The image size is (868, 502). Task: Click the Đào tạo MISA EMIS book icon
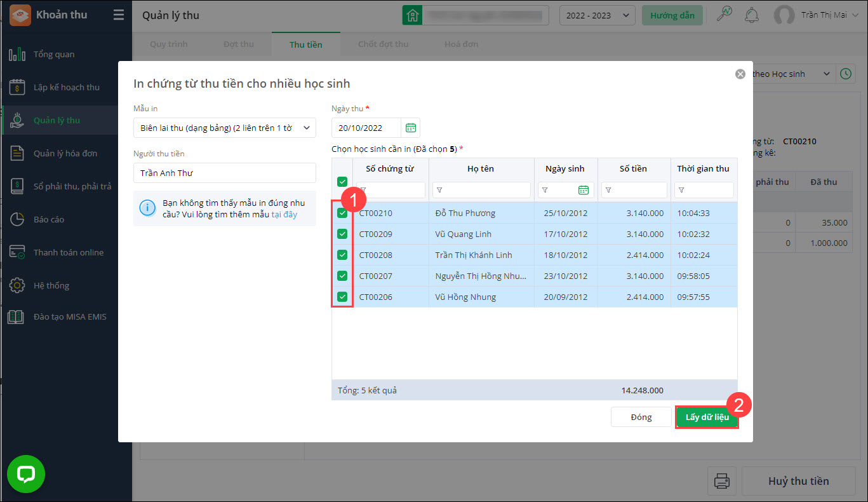pyautogui.click(x=16, y=316)
